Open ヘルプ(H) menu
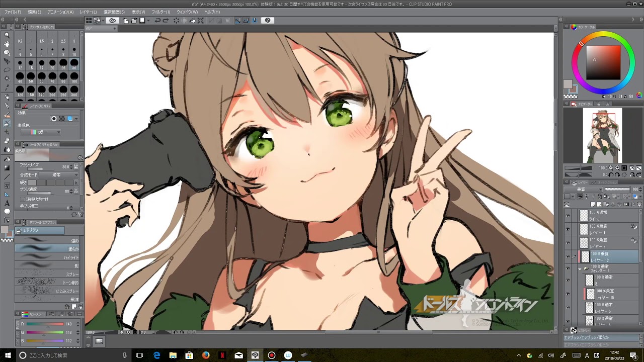644x362 pixels. tap(212, 12)
